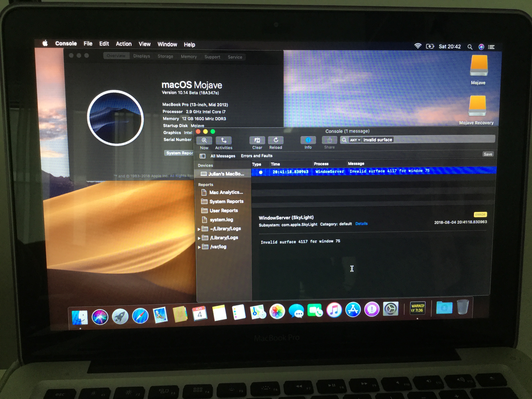Open the Info toolbar button

308,140
